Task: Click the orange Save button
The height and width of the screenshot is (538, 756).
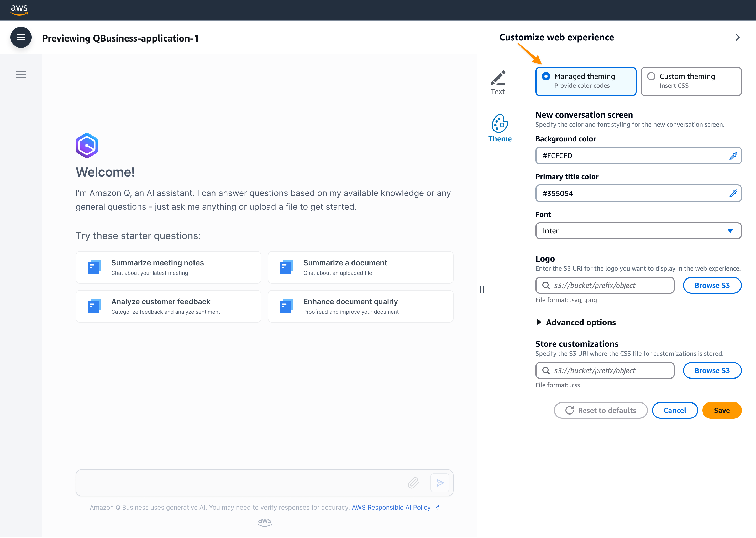Action: coord(721,410)
